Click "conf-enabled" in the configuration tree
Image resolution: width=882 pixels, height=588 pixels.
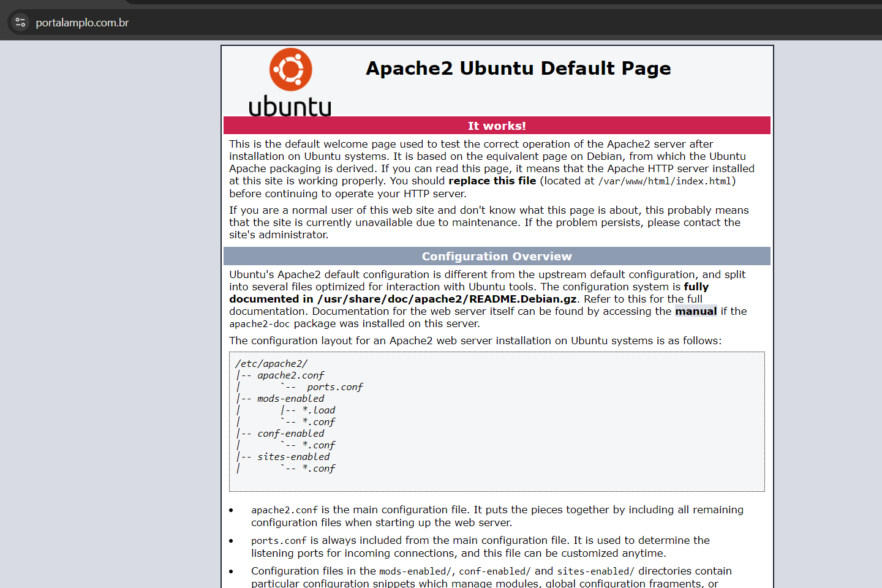pos(291,434)
